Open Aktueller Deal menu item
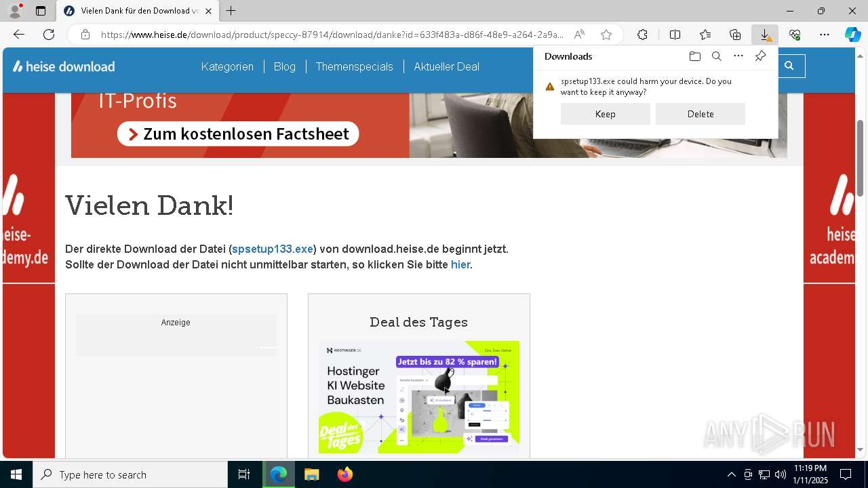Viewport: 868px width, 488px height. coord(447,66)
